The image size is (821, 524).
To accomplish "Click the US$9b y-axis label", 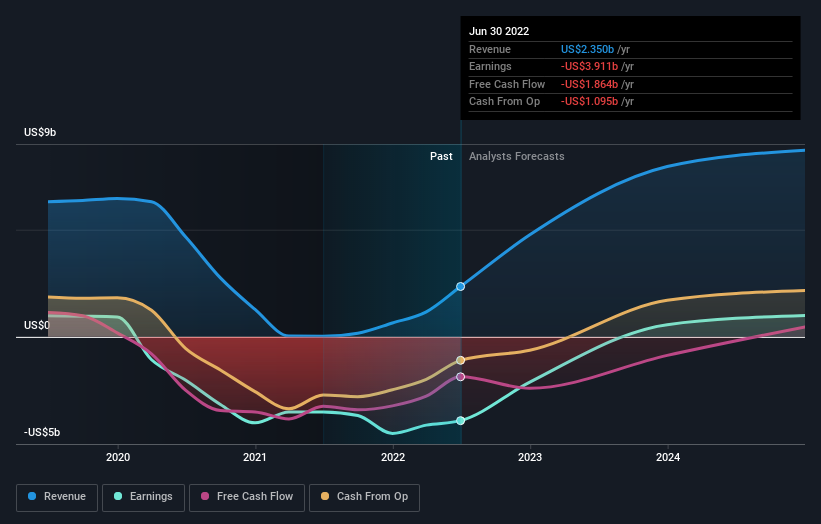I will pos(41,132).
